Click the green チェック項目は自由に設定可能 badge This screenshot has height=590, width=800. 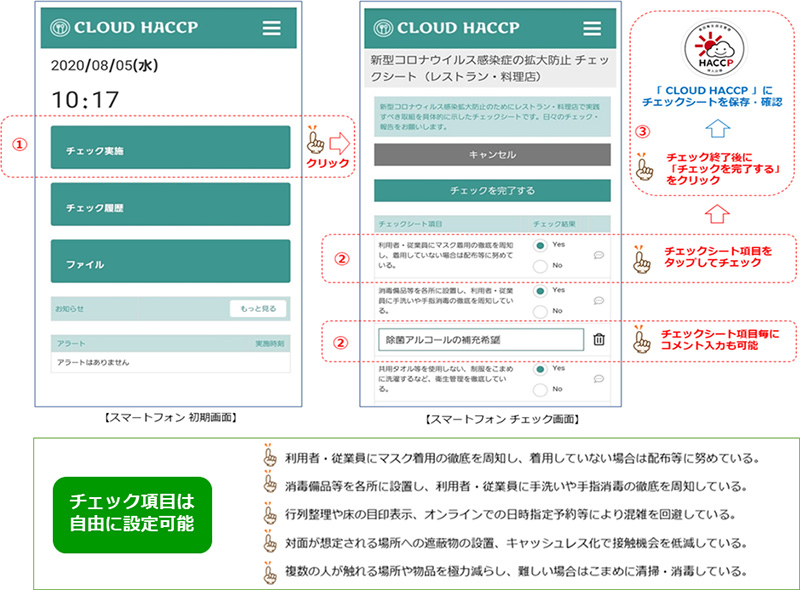pos(132,515)
